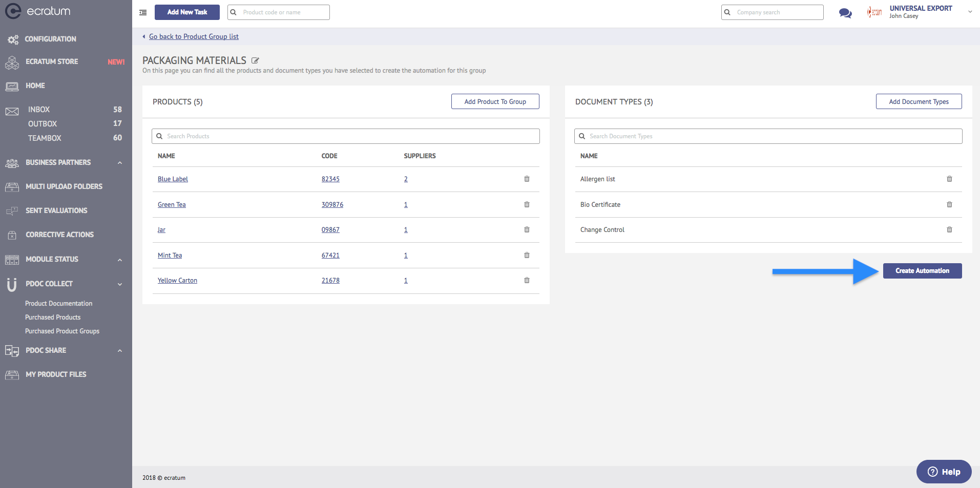This screenshot has height=488, width=980.
Task: Open the Inbox folder
Action: point(39,110)
